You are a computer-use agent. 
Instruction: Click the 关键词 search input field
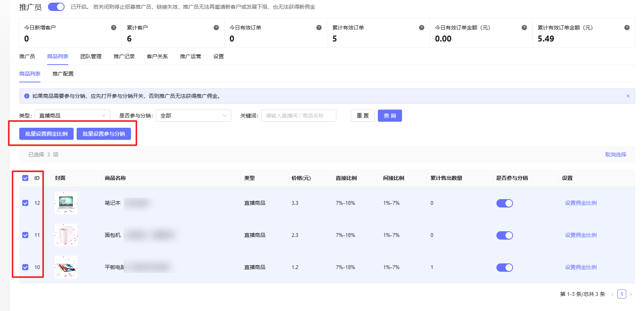(x=299, y=116)
